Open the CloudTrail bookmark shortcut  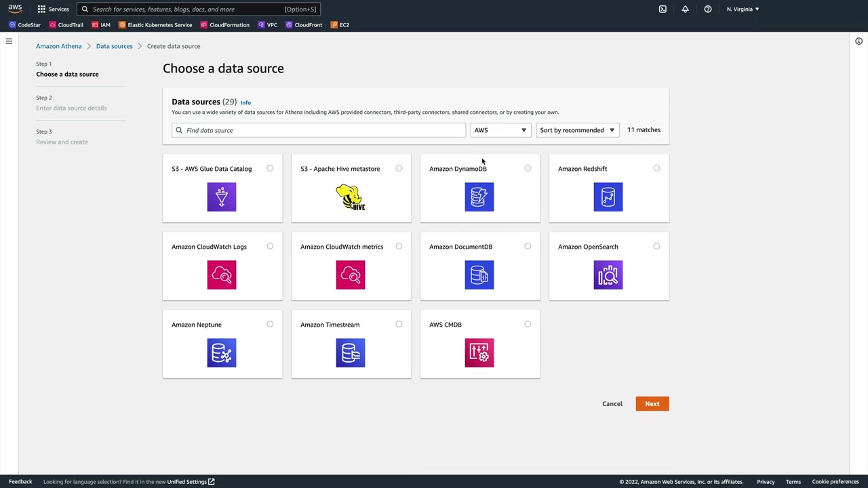tap(66, 25)
